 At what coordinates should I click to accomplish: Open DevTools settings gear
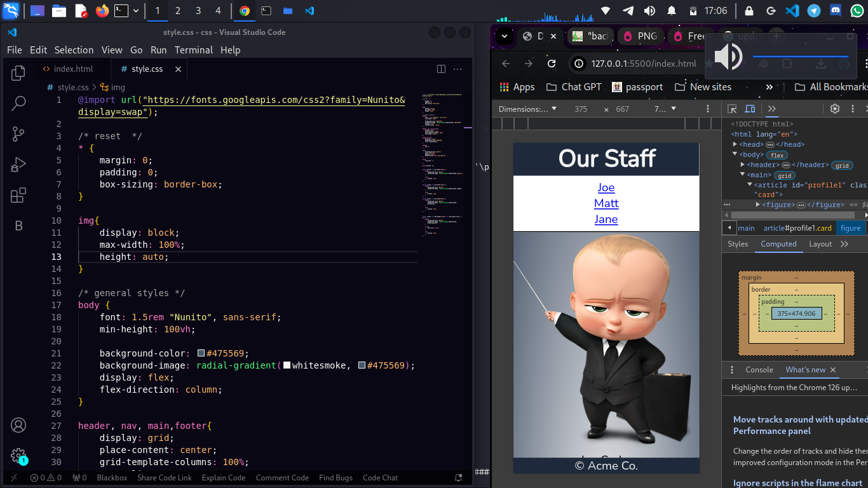point(835,109)
